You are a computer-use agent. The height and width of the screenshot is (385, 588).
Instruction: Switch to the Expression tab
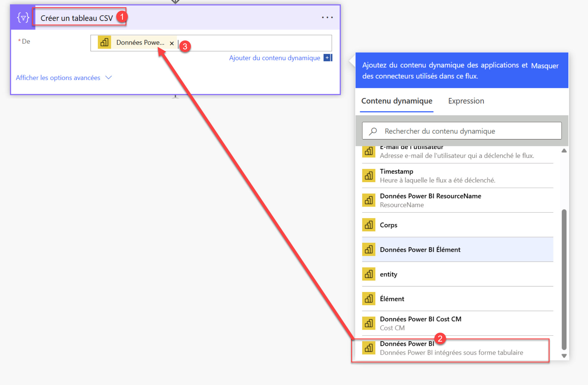click(x=466, y=101)
